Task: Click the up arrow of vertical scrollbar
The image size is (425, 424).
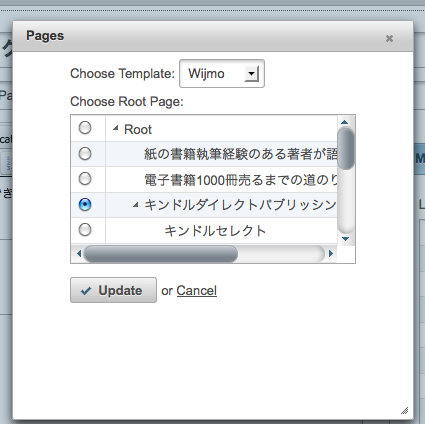Action: pos(345,122)
